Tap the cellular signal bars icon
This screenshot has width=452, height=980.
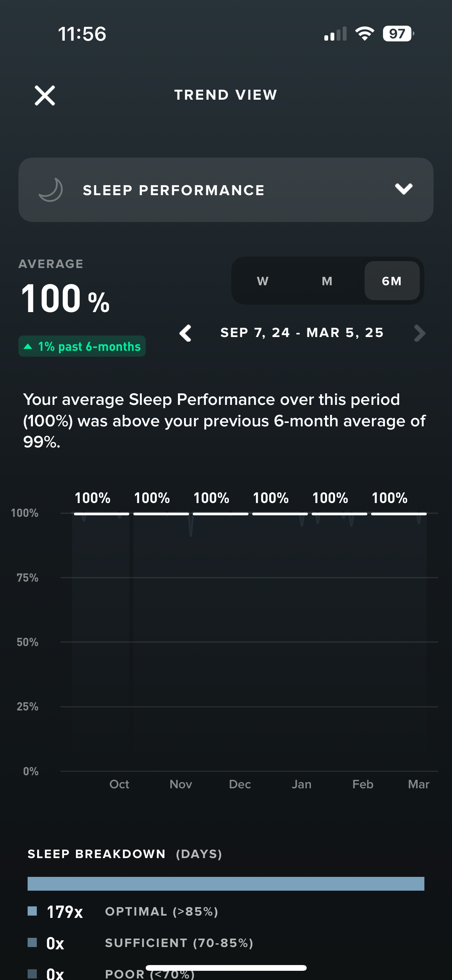[x=335, y=34]
